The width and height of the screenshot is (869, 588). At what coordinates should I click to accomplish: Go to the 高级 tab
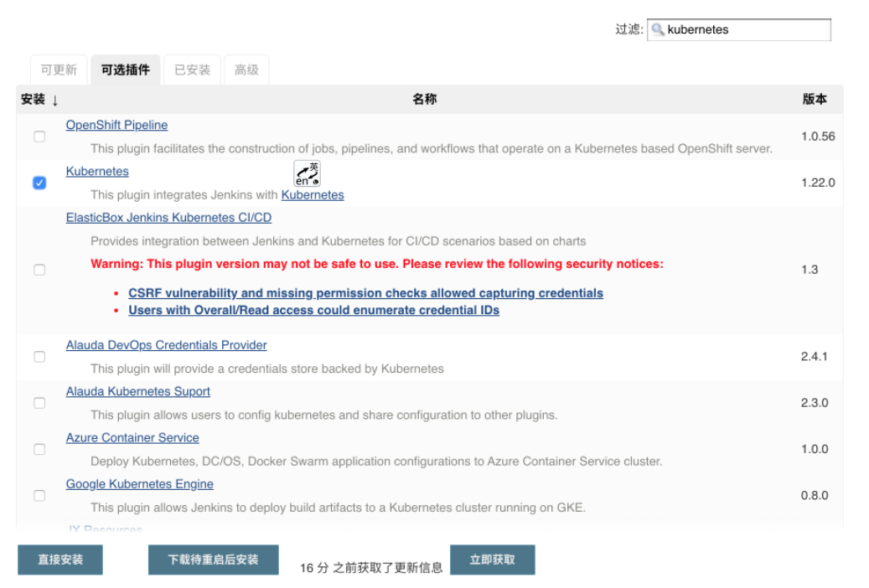coord(246,70)
